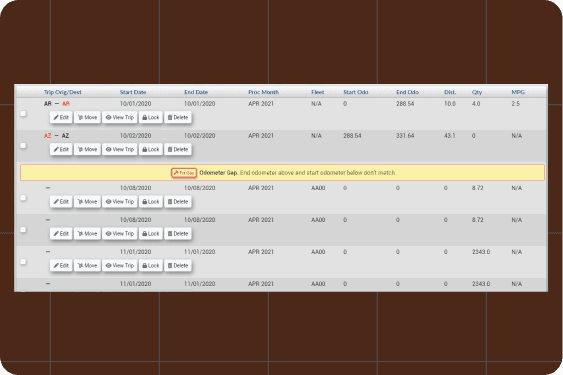Delete the 11/01/2020 trip
563x375 pixels.
(178, 266)
